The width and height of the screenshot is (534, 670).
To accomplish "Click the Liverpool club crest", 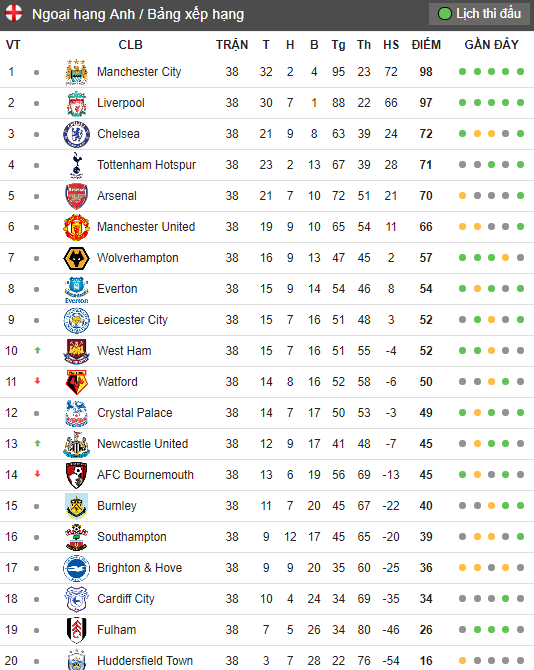I will [76, 103].
